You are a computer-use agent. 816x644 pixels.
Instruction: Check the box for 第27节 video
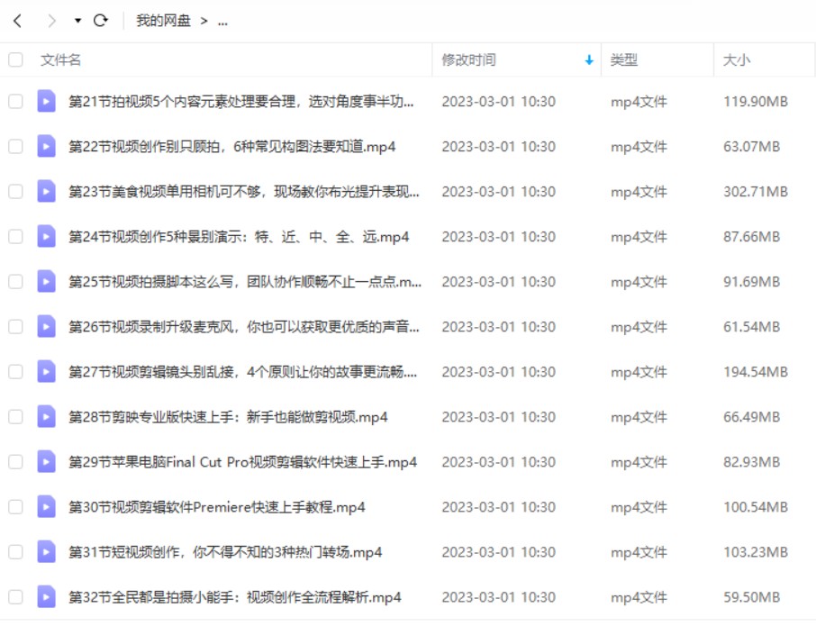15,372
